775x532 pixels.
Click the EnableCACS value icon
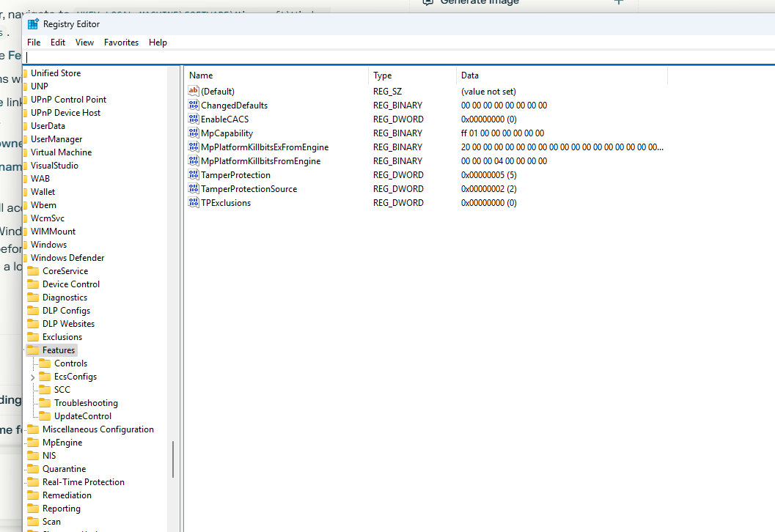click(194, 119)
